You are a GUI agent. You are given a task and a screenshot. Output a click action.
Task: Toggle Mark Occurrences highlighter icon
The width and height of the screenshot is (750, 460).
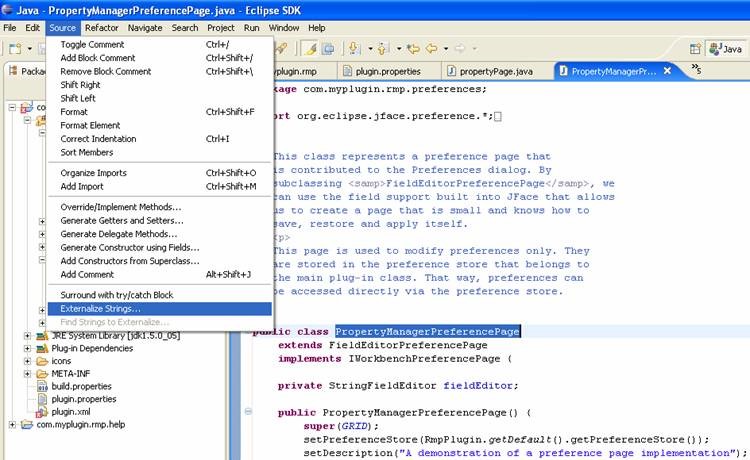pos(310,48)
